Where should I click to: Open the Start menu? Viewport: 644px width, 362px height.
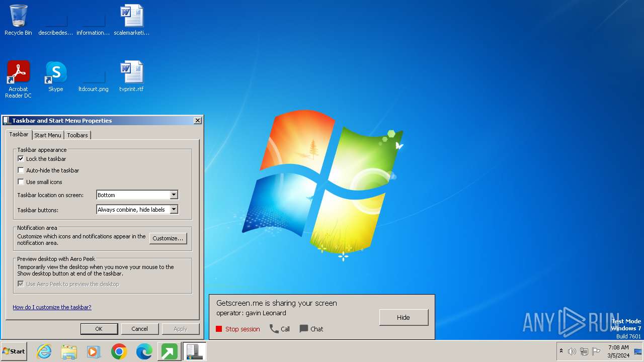point(14,351)
